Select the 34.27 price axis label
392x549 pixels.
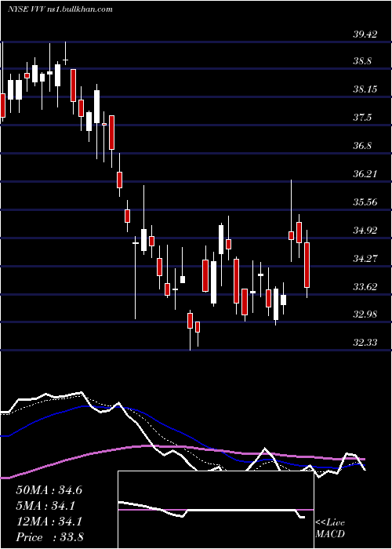click(365, 259)
